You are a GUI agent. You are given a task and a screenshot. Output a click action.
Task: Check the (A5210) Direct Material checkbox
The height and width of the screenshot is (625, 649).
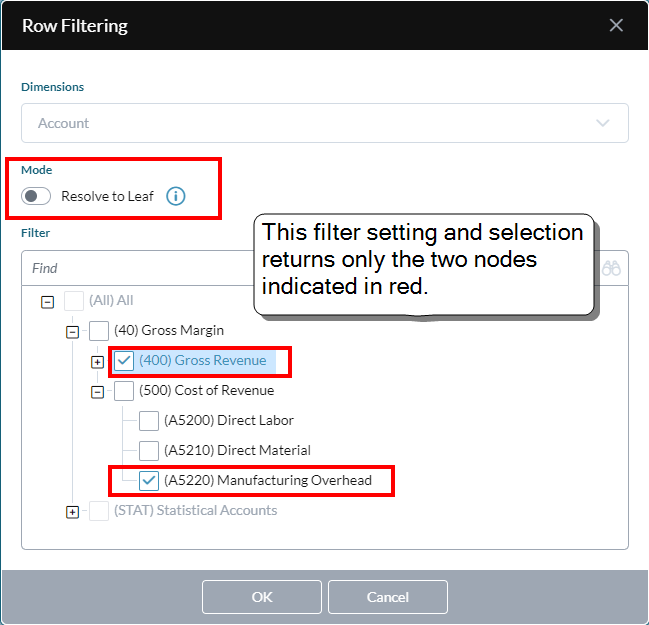pos(149,451)
